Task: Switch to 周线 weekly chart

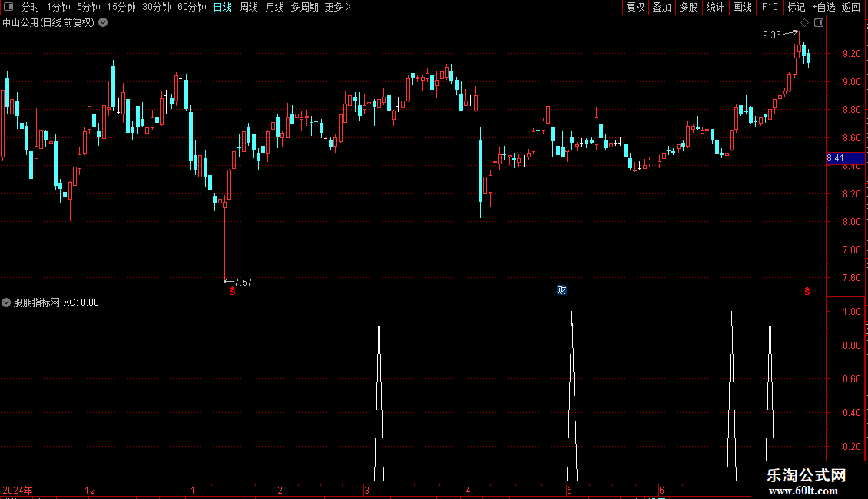Action: (x=249, y=7)
